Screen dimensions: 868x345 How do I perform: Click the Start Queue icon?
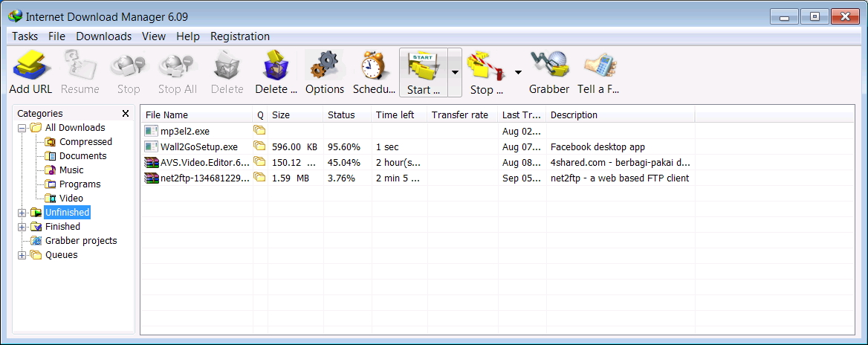pyautogui.click(x=423, y=66)
